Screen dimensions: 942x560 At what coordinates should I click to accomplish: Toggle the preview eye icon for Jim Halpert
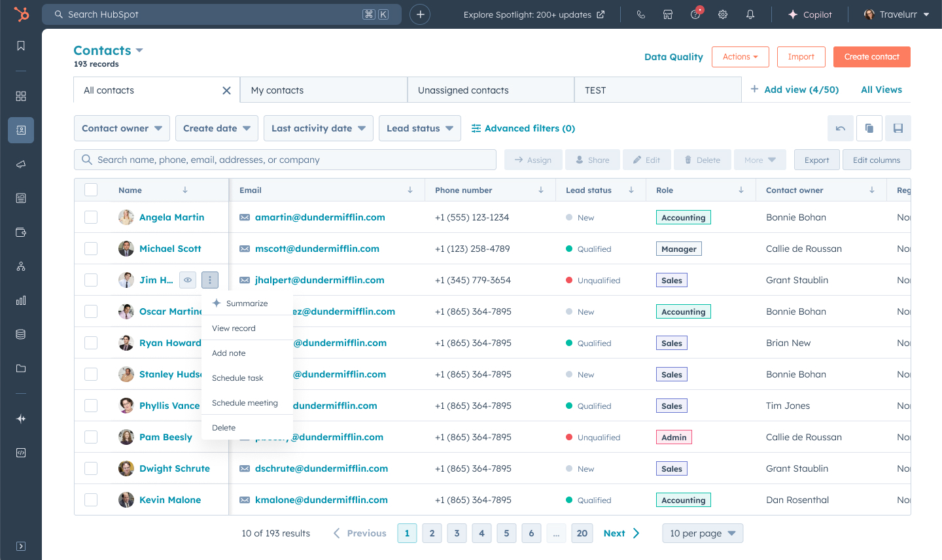(x=188, y=280)
